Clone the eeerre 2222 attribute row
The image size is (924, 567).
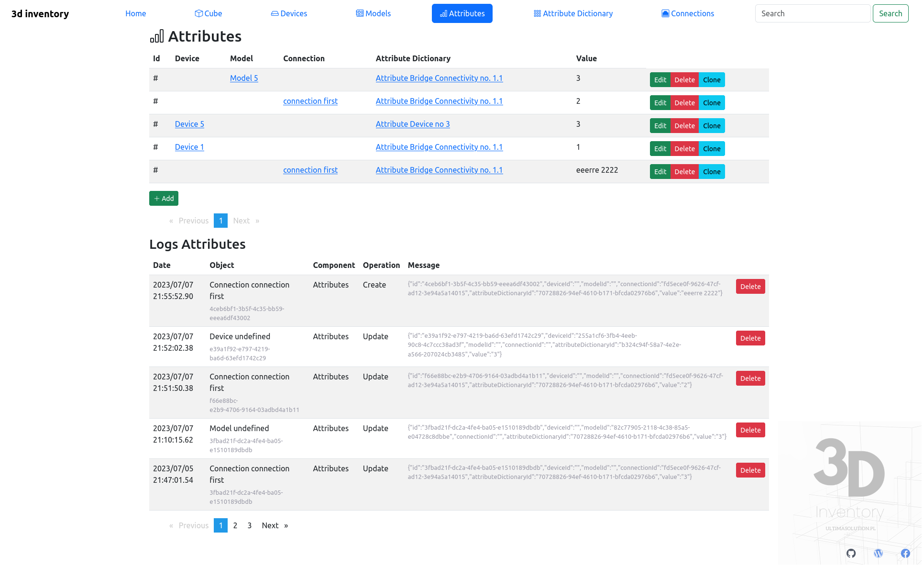tap(712, 172)
